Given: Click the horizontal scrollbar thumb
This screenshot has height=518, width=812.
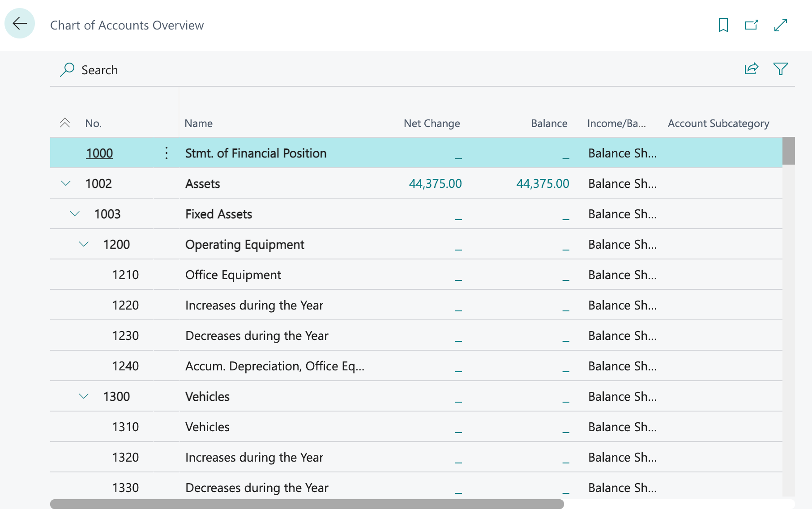Looking at the screenshot, I should click(x=307, y=504).
